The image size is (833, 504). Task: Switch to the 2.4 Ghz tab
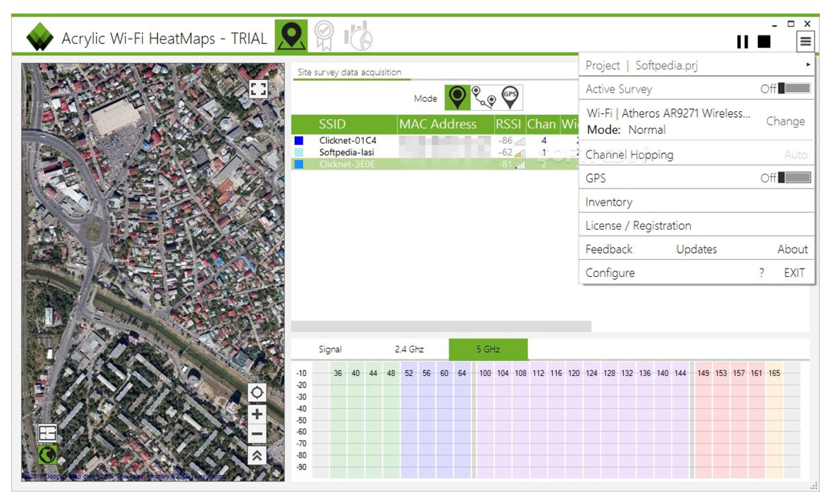click(x=409, y=349)
